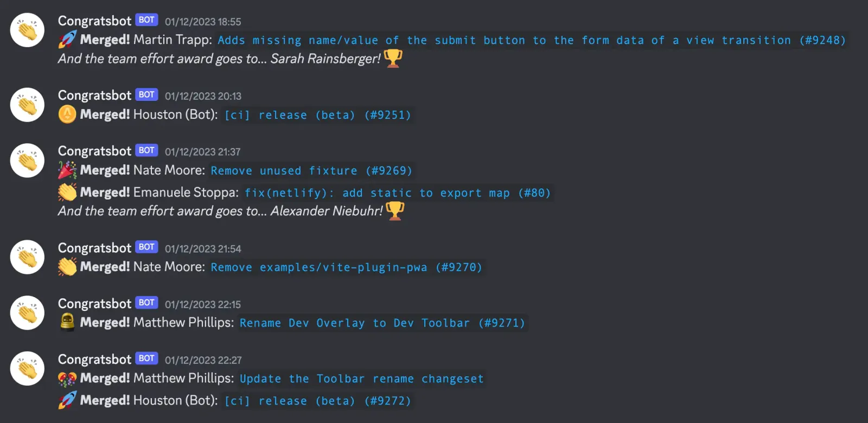Click Remove unused fixture (#9269) link
The height and width of the screenshot is (423, 868).
pos(311,171)
